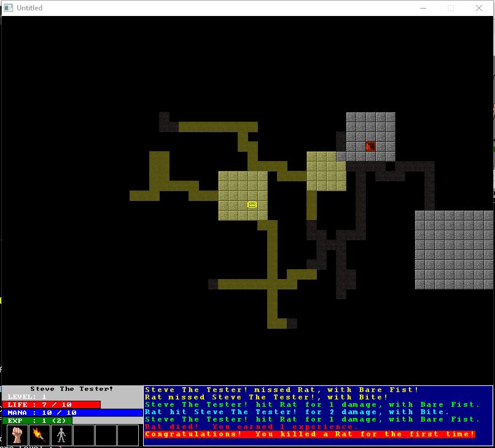495x448 pixels.
Task: Click the LEVEL: 1 label
Action: 27,397
